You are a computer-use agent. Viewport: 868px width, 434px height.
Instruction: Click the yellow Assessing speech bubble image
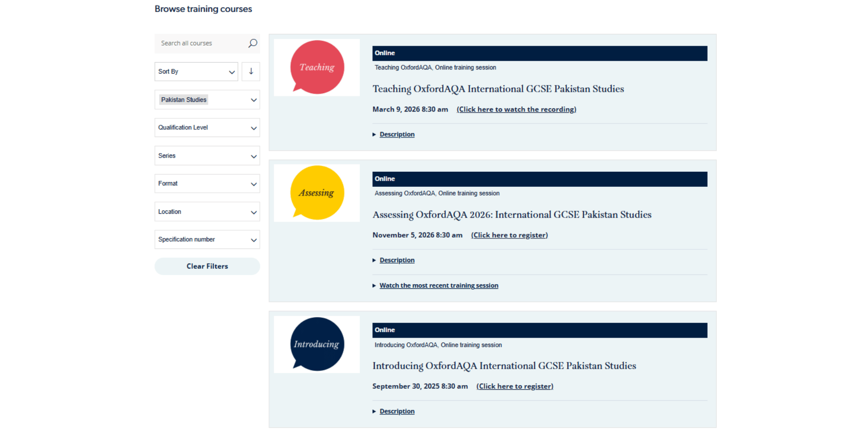(x=317, y=193)
